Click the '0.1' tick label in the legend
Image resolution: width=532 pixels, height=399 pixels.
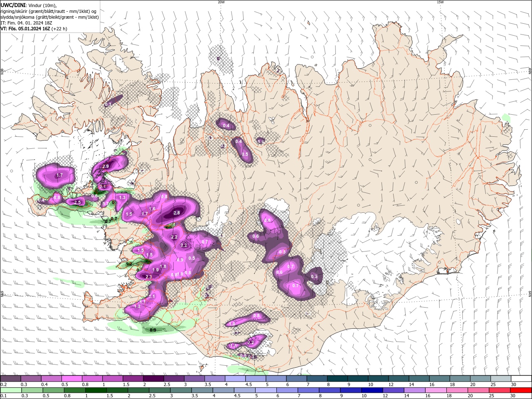coord(4,396)
